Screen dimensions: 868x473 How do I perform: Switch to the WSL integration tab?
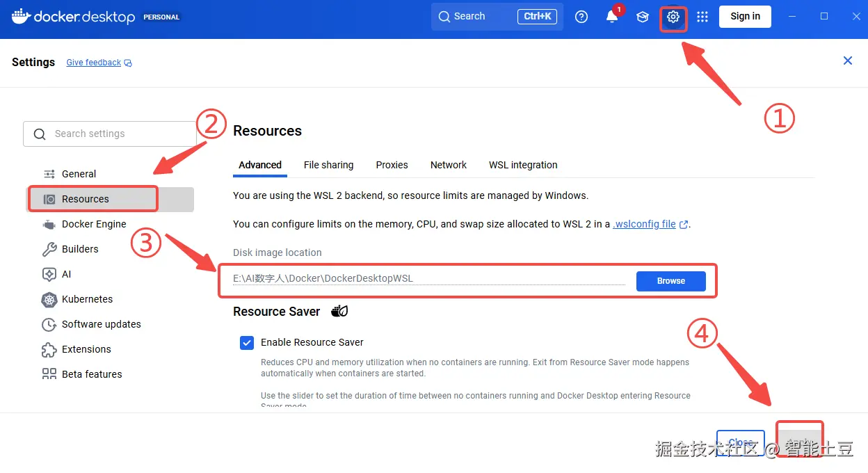click(x=523, y=165)
